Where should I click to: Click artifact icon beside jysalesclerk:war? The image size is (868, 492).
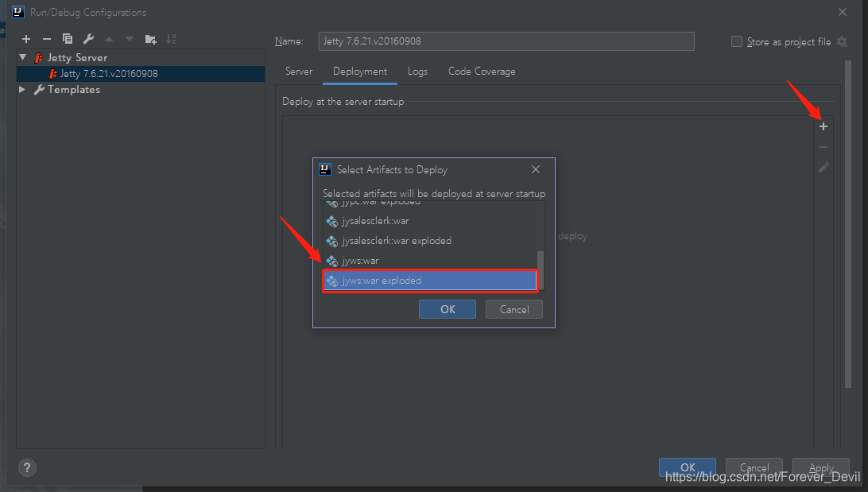331,222
